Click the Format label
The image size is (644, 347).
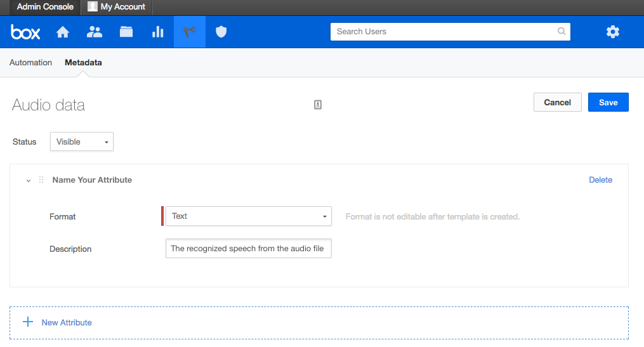pyautogui.click(x=62, y=216)
